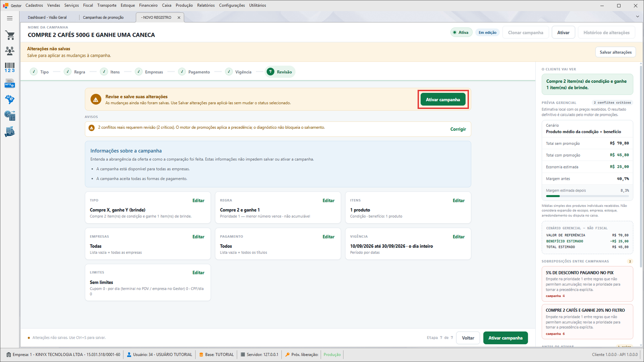Click bottom Ativar campanha button
The image size is (644, 362).
pos(506,338)
